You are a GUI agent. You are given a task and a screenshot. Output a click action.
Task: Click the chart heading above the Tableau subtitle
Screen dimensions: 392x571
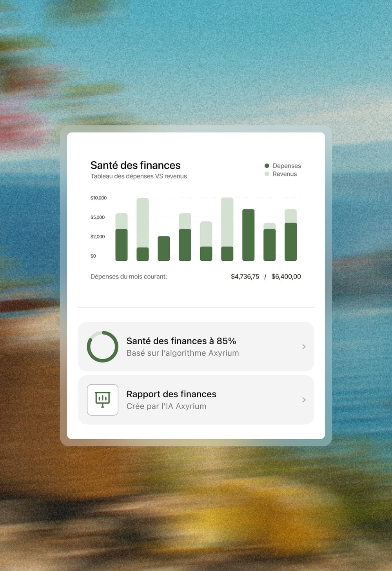click(x=136, y=165)
